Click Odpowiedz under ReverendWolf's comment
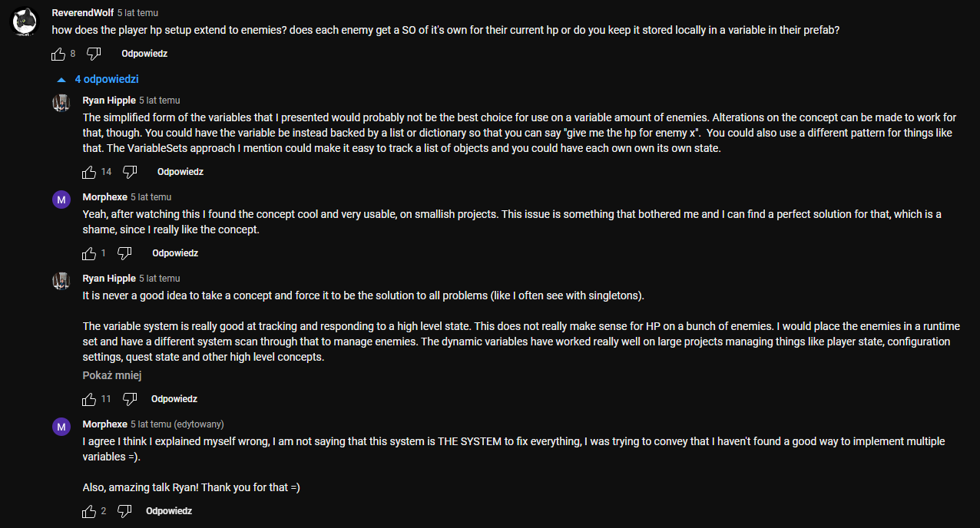 (144, 54)
